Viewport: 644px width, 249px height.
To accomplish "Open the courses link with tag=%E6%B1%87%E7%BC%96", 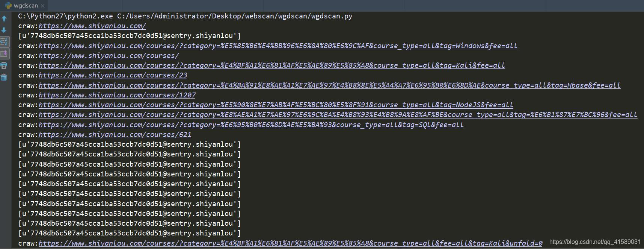I will tap(338, 115).
